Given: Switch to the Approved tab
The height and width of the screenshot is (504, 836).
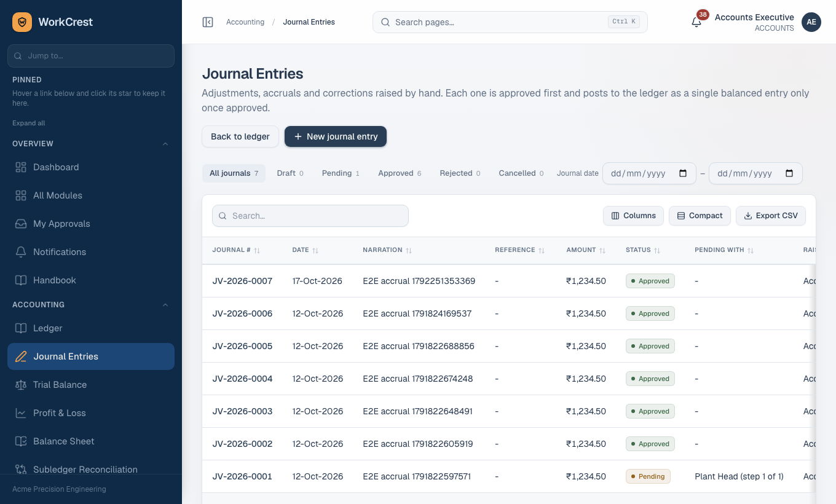Looking at the screenshot, I should [400, 173].
